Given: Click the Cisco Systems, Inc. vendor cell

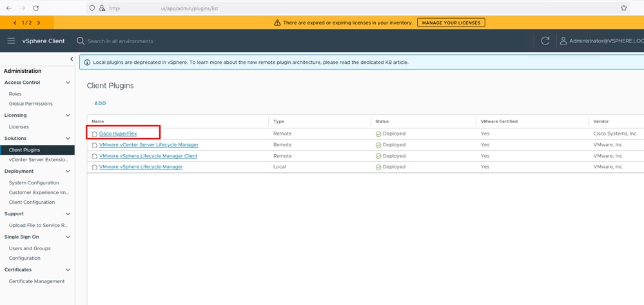Looking at the screenshot, I should coord(615,134).
